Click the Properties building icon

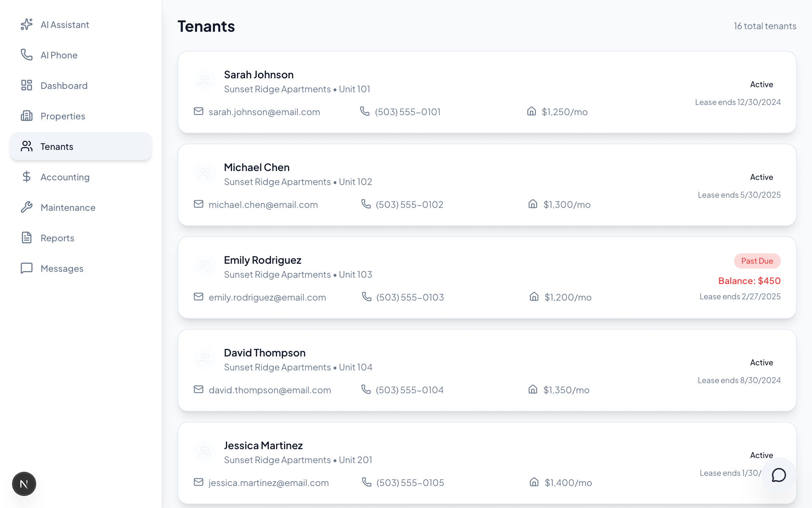pos(27,116)
